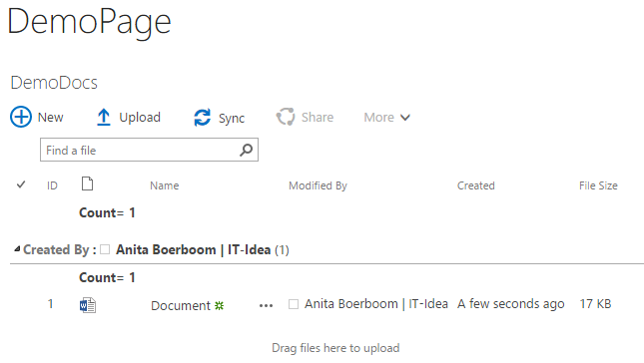Open the Document file link
The height and width of the screenshot is (363, 644).
(181, 305)
